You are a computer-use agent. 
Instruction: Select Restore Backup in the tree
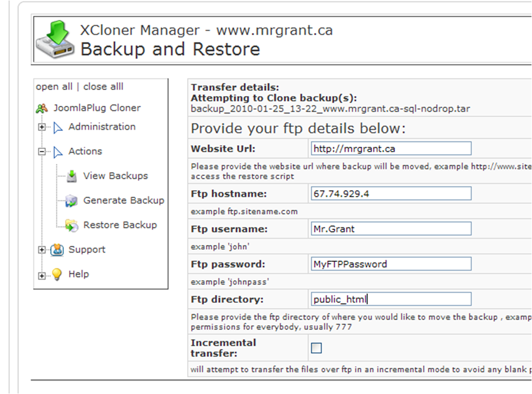[120, 225]
